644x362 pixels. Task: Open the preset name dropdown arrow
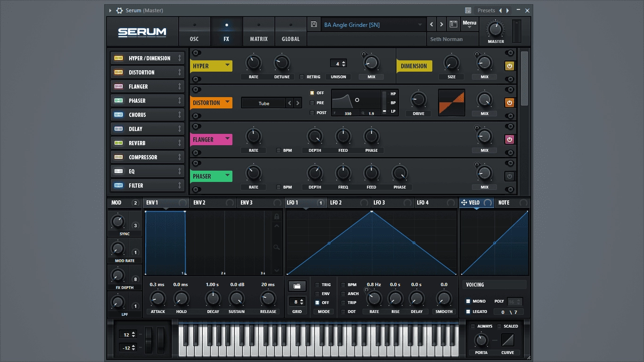click(x=420, y=25)
